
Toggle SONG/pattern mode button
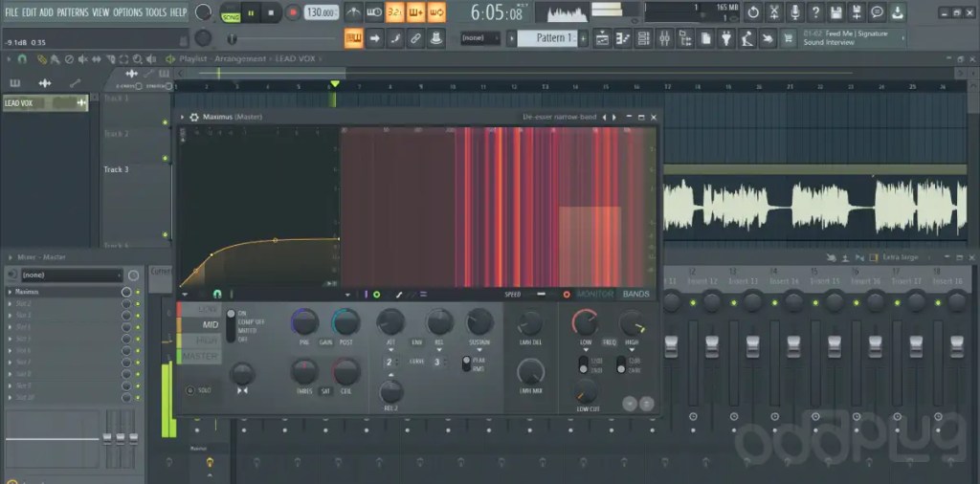(231, 12)
